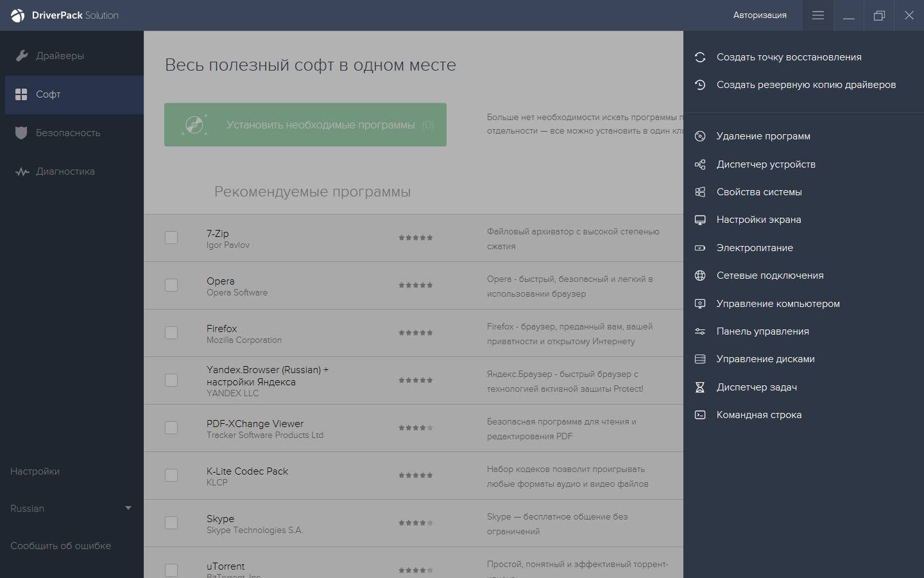Check the PDF-XChange Viewer checkbox
The image size is (924, 578).
[x=171, y=428]
